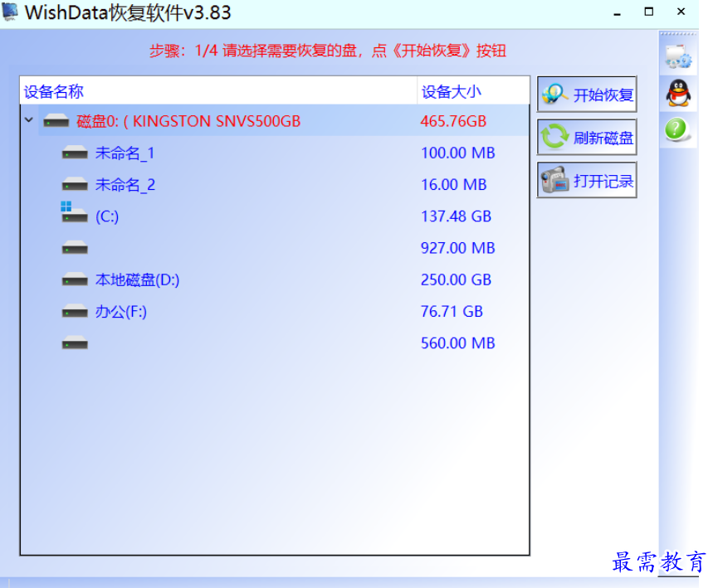Screen dimensions: 713x588
Task: Click the WishData icon in title bar
Action: pyautogui.click(x=12, y=12)
